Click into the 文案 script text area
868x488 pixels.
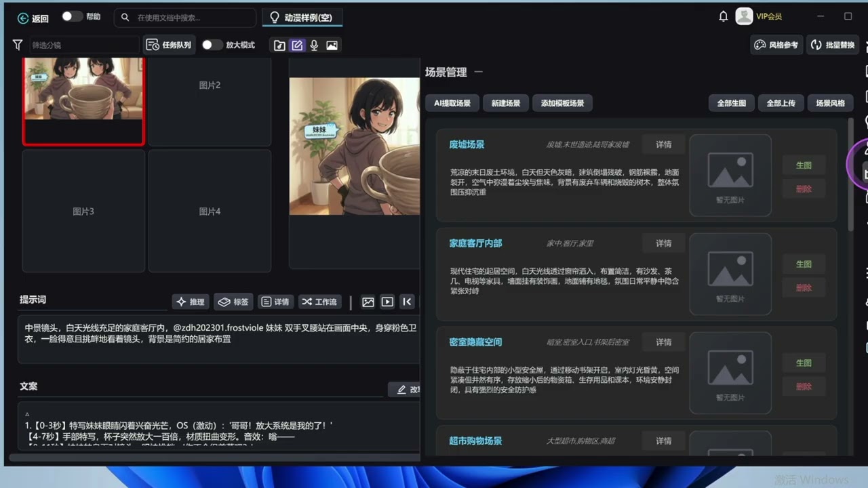click(219, 427)
